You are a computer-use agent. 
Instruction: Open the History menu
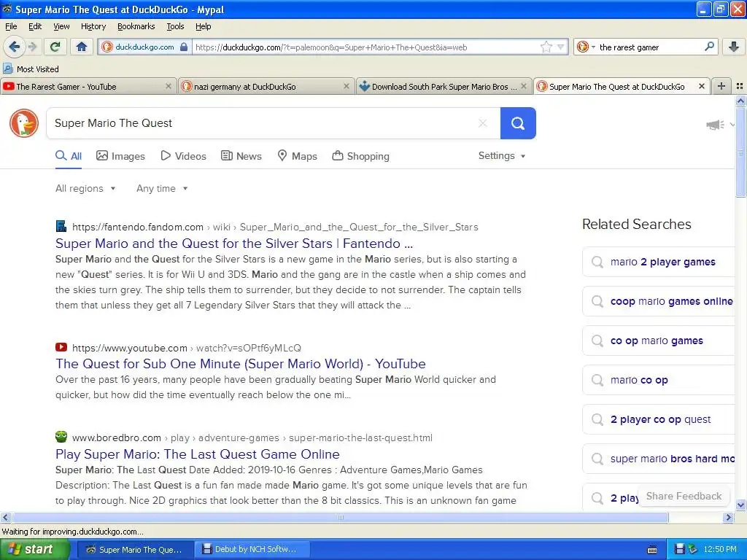(93, 26)
